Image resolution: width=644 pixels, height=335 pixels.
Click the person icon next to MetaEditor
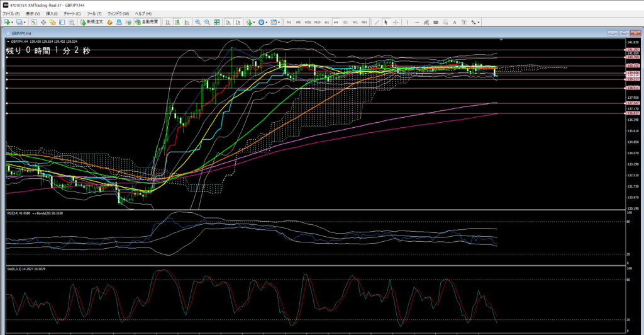[x=119, y=22]
